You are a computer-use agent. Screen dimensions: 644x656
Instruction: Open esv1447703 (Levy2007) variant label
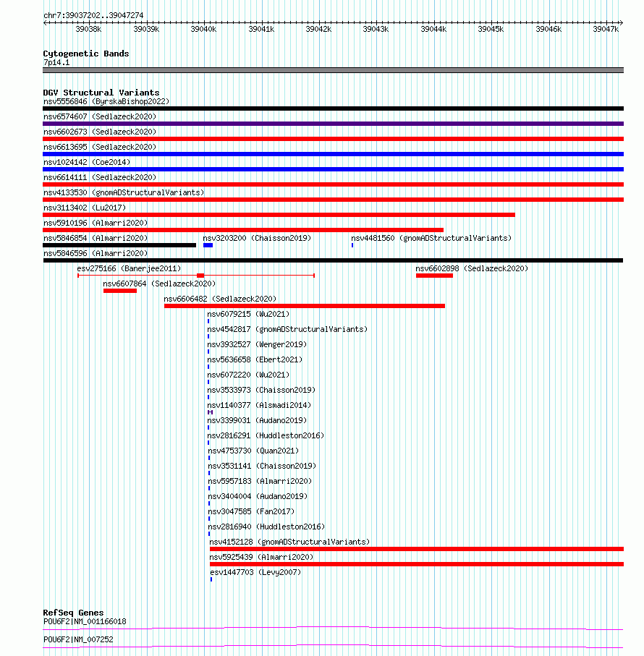(255, 572)
